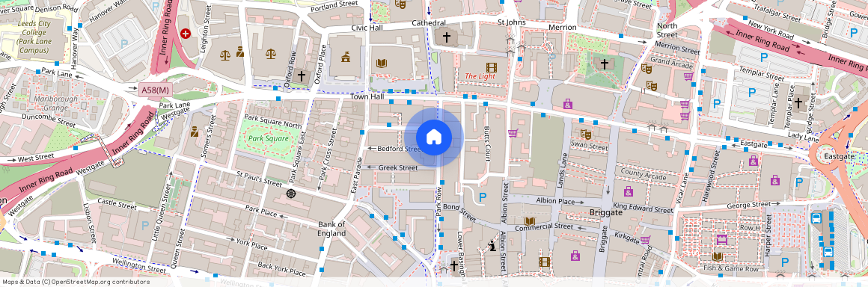
Task: Click the purple market stall icon below Row H
Action: (x=722, y=239)
